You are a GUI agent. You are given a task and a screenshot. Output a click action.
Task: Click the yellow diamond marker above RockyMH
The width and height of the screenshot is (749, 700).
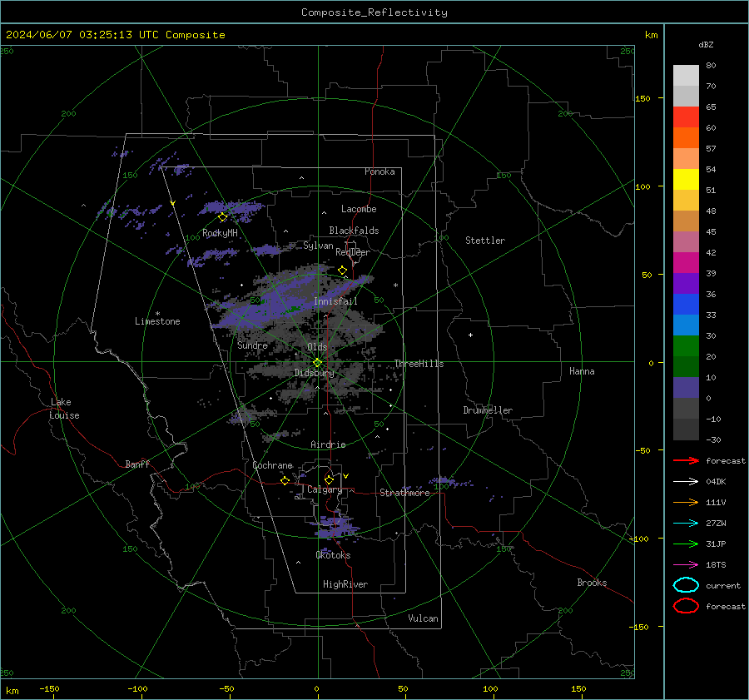point(222,217)
